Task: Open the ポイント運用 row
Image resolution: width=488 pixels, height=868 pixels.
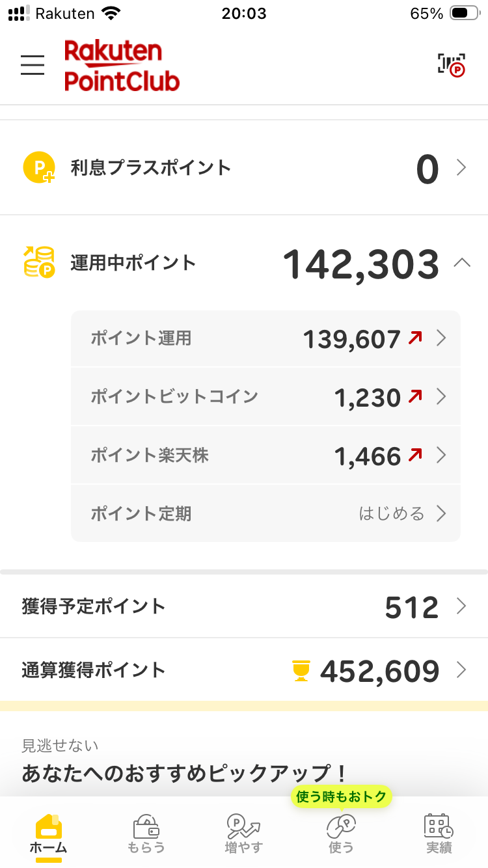Action: coord(265,338)
